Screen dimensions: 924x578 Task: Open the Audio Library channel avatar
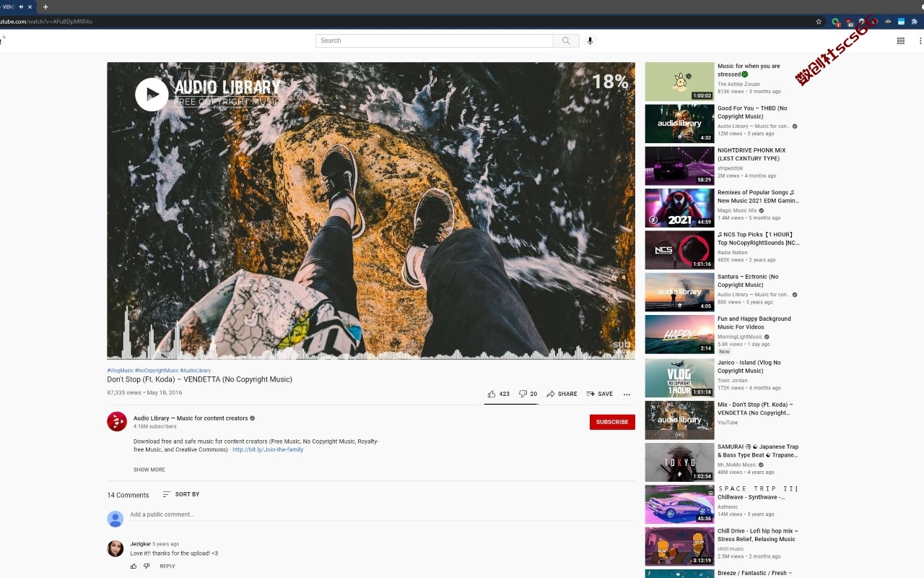tap(117, 421)
